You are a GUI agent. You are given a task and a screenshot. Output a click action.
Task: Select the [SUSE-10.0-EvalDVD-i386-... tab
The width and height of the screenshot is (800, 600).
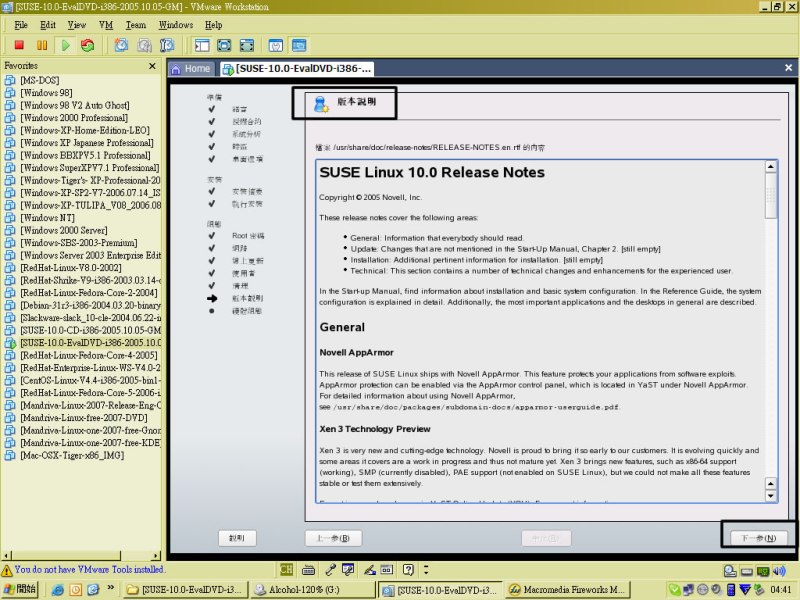coord(297,69)
